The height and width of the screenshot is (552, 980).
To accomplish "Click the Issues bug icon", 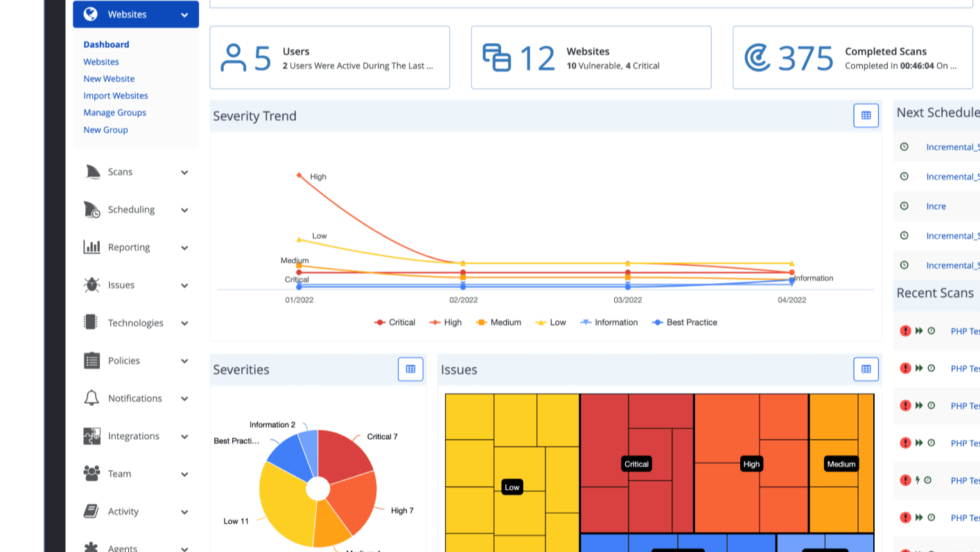I will pyautogui.click(x=91, y=285).
